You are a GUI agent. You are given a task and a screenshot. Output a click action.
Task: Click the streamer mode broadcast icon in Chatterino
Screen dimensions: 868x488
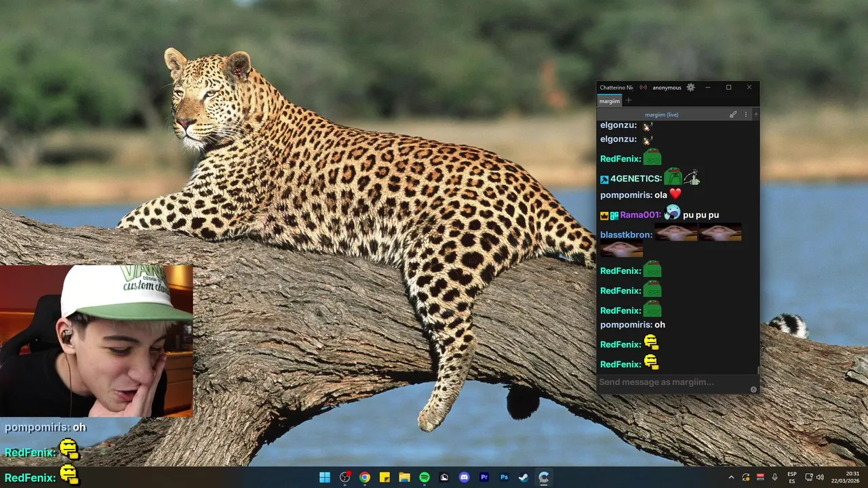click(643, 87)
